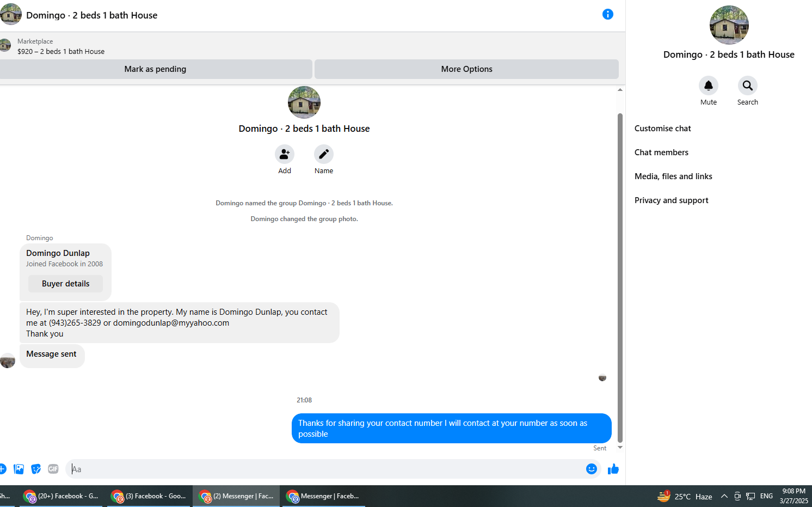Open the (20+) Facebook Chrome taskbar window

coord(61,496)
